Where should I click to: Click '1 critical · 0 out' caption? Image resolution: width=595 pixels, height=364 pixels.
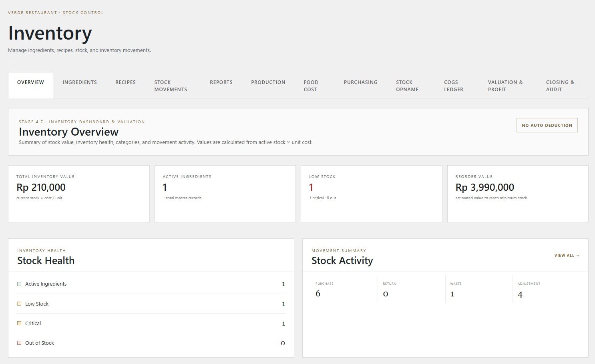point(323,198)
